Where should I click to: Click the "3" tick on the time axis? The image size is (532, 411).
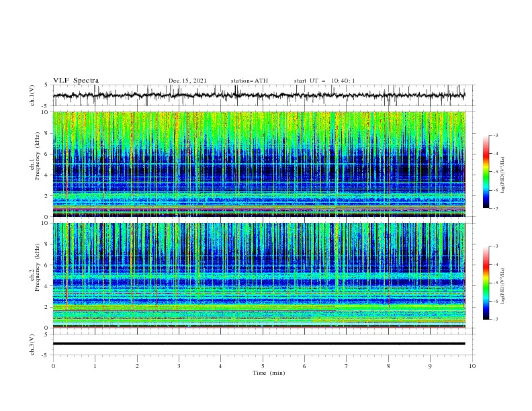click(x=179, y=366)
